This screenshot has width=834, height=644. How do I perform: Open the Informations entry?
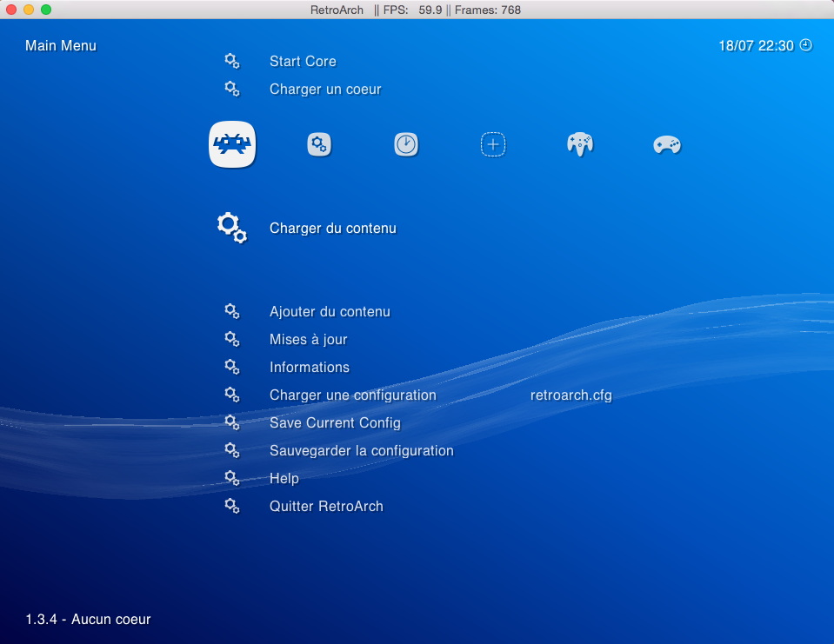click(310, 367)
